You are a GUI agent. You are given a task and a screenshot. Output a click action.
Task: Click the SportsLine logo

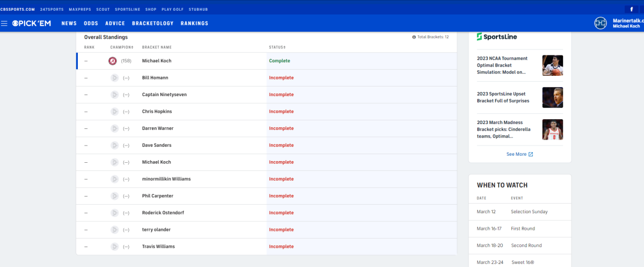(497, 37)
